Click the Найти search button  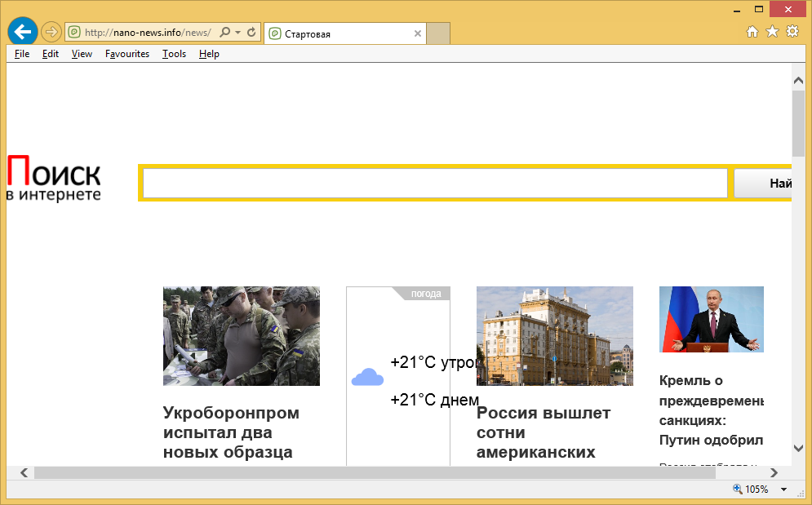763,183
